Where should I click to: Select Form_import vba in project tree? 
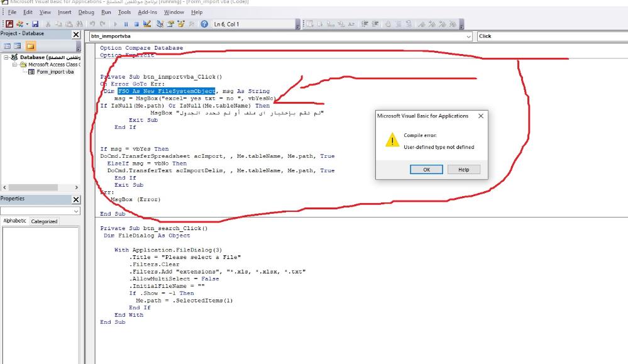point(55,72)
